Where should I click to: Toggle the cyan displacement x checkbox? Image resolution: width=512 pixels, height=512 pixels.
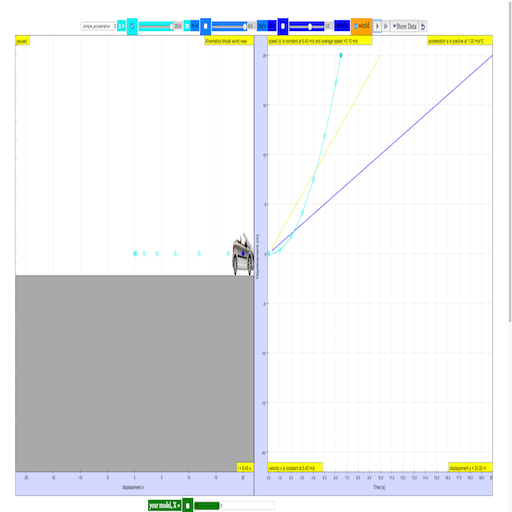click(x=132, y=26)
